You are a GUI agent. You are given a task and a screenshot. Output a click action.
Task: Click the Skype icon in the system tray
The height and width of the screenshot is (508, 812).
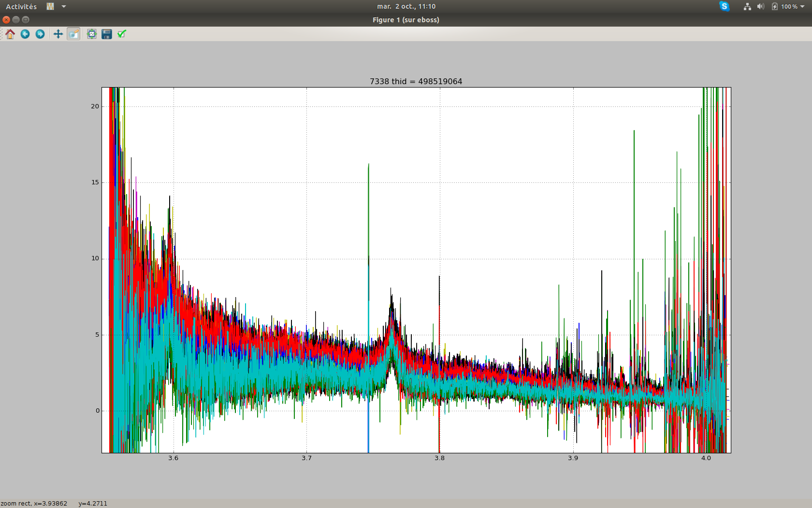(x=724, y=6)
